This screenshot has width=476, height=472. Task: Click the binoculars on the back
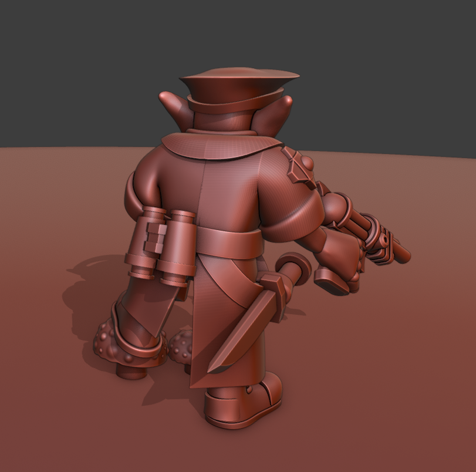pyautogui.click(x=162, y=244)
